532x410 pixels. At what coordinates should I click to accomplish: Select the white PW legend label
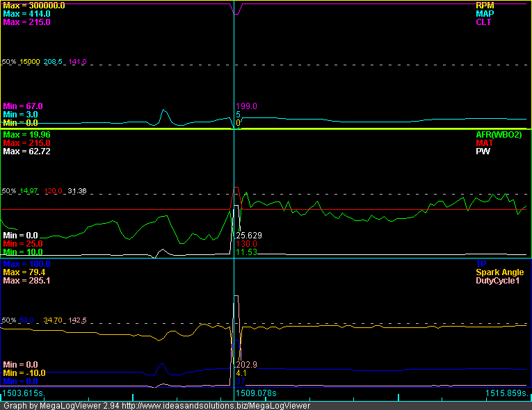point(483,151)
